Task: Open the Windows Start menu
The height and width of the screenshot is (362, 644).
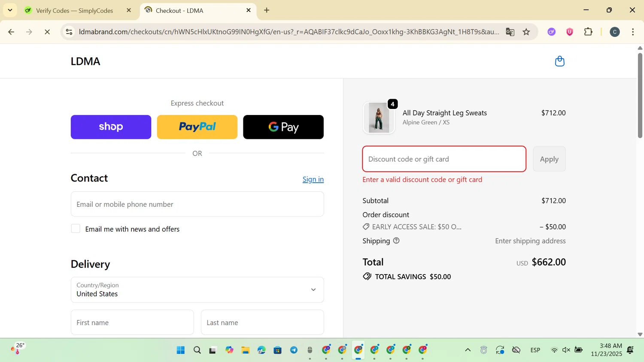Action: pyautogui.click(x=181, y=350)
